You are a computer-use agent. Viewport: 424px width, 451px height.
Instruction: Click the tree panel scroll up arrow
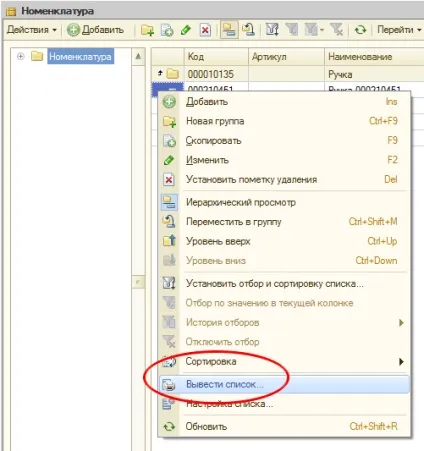[x=138, y=56]
